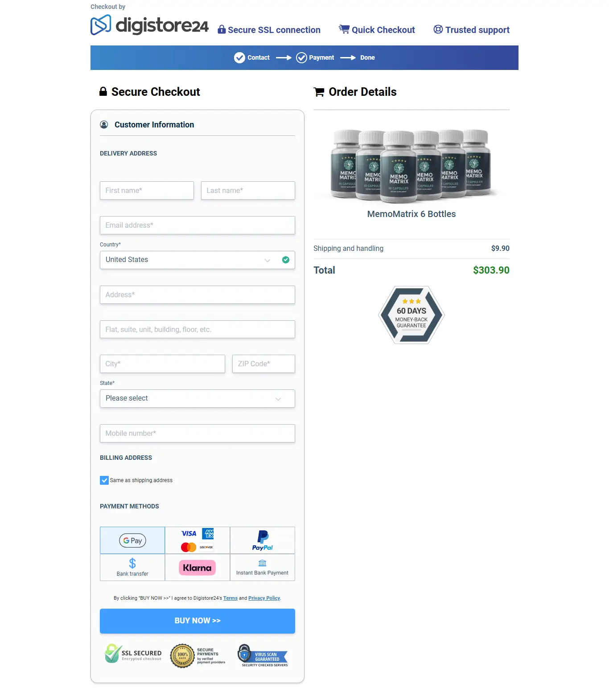Focus the Last name field
The width and height of the screenshot is (609, 700).
pos(248,190)
